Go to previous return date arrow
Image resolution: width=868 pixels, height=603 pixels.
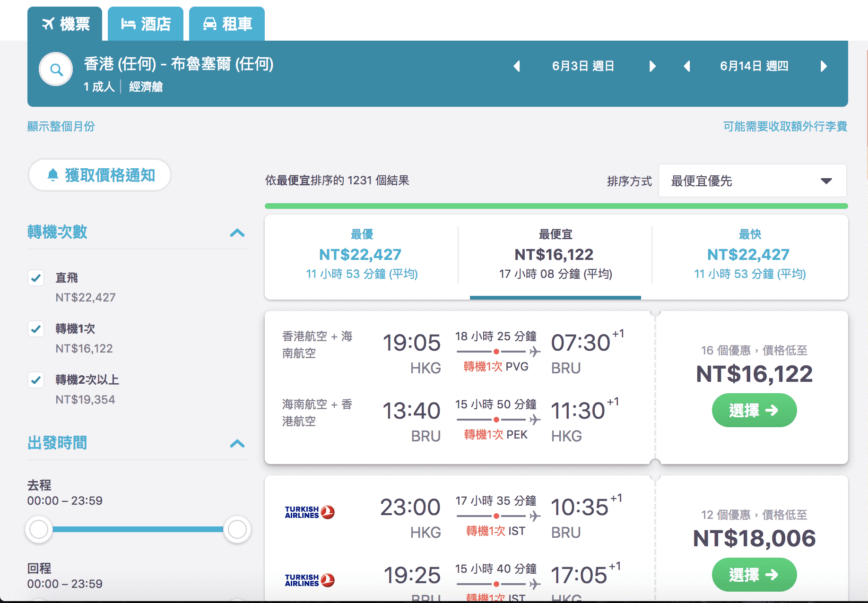pos(687,66)
